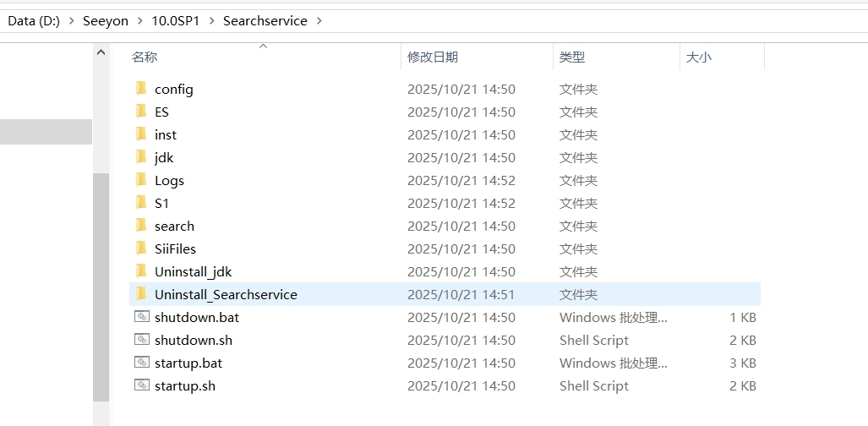Image resolution: width=868 pixels, height=426 pixels.
Task: Select the startup.sh script file icon
Action: tap(141, 385)
